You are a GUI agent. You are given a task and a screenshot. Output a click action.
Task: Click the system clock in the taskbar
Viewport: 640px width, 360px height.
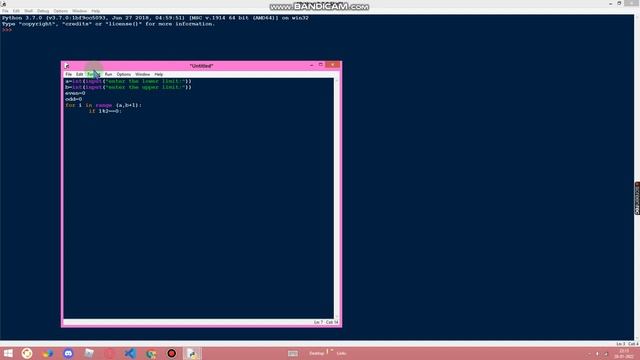tap(624, 353)
